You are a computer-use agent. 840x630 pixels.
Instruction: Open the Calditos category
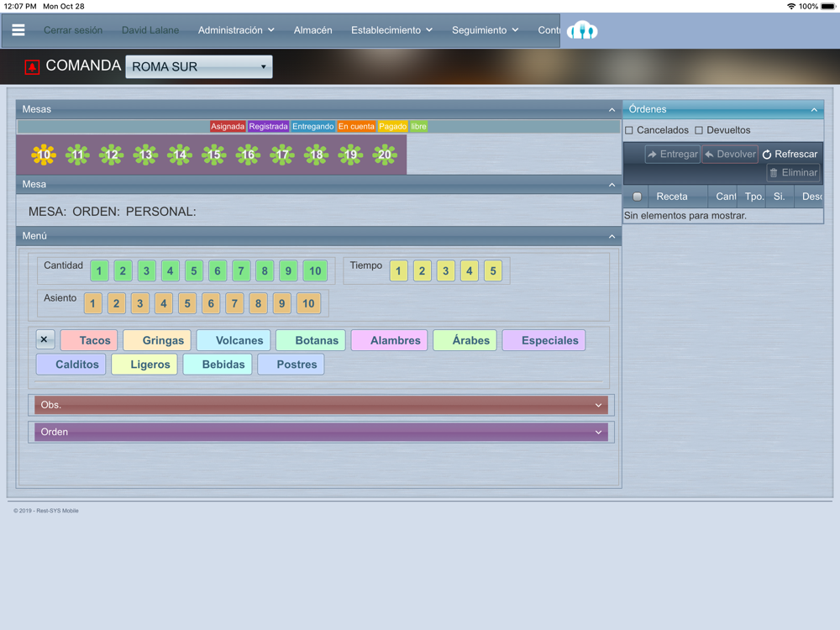(71, 365)
